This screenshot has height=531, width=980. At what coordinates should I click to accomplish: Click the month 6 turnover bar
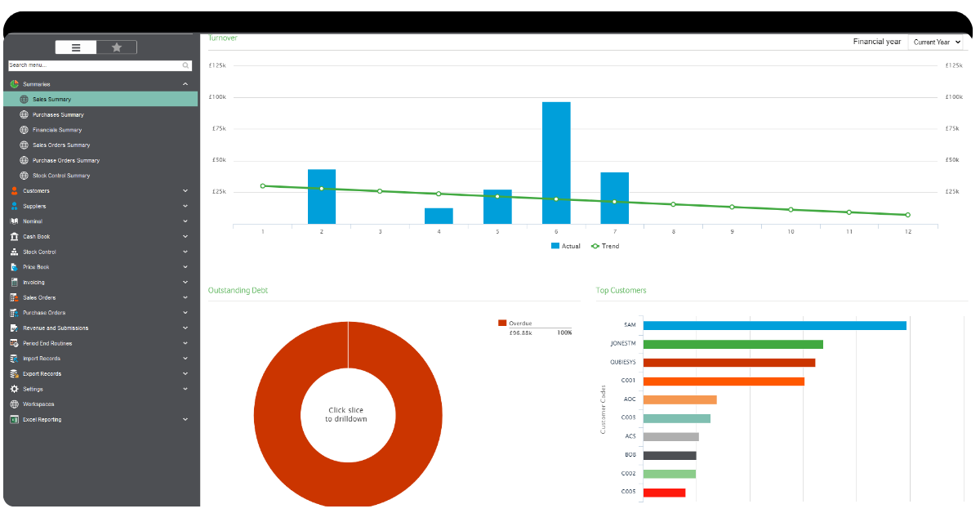point(556,163)
